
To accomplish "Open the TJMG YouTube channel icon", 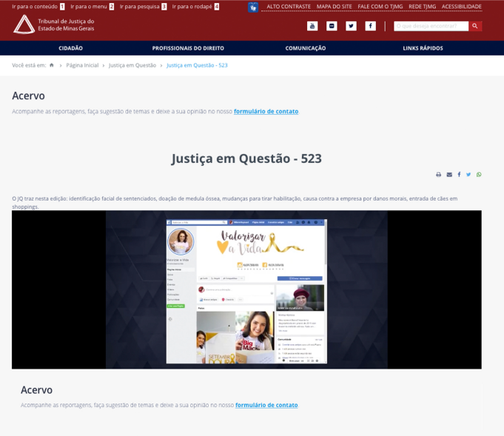I will point(312,26).
